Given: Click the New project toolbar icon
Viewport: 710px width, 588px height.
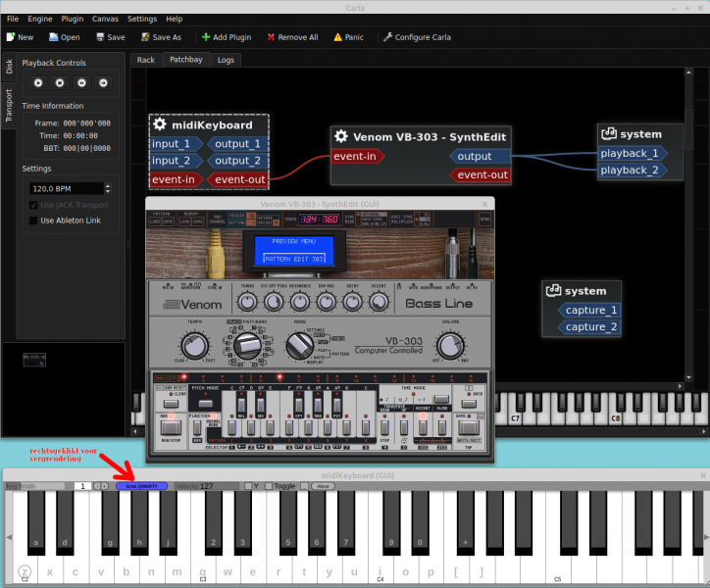Looking at the screenshot, I should tap(11, 37).
